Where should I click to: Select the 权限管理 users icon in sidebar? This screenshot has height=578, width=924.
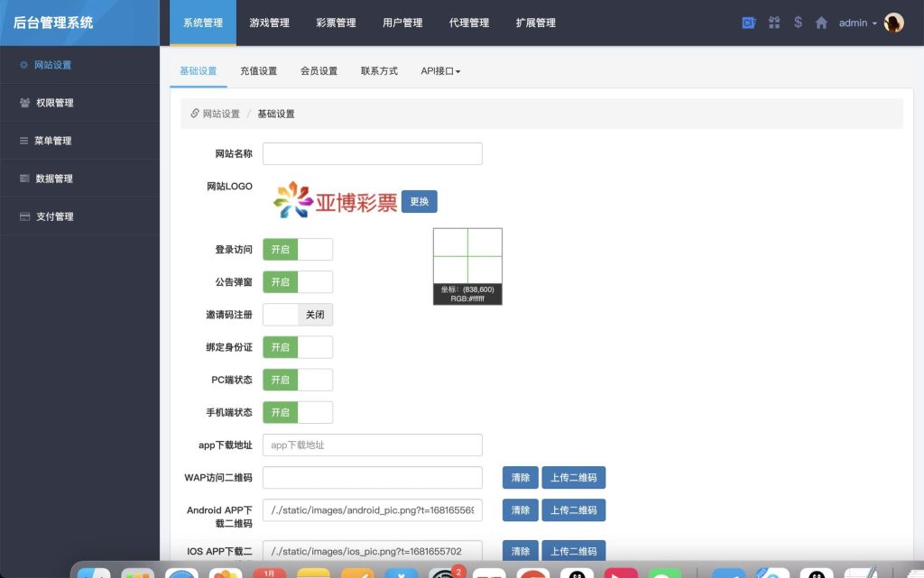pyautogui.click(x=24, y=102)
